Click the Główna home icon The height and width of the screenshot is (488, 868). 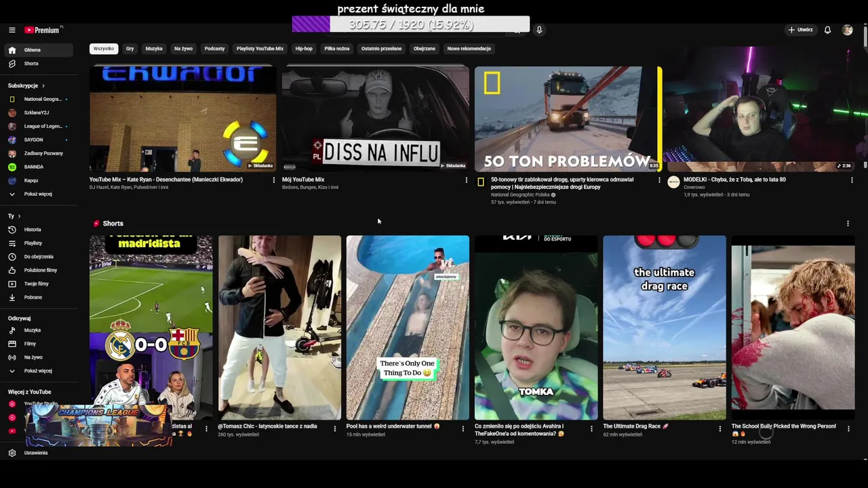tap(12, 50)
